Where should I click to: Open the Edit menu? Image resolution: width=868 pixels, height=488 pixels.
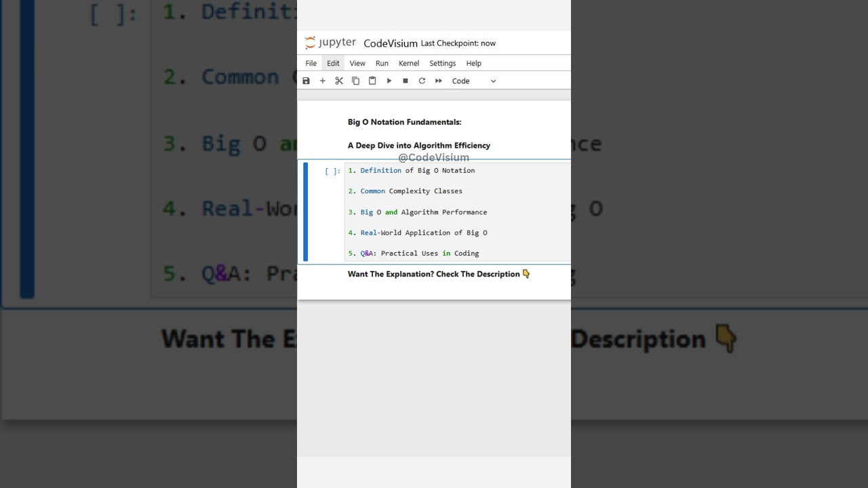333,63
